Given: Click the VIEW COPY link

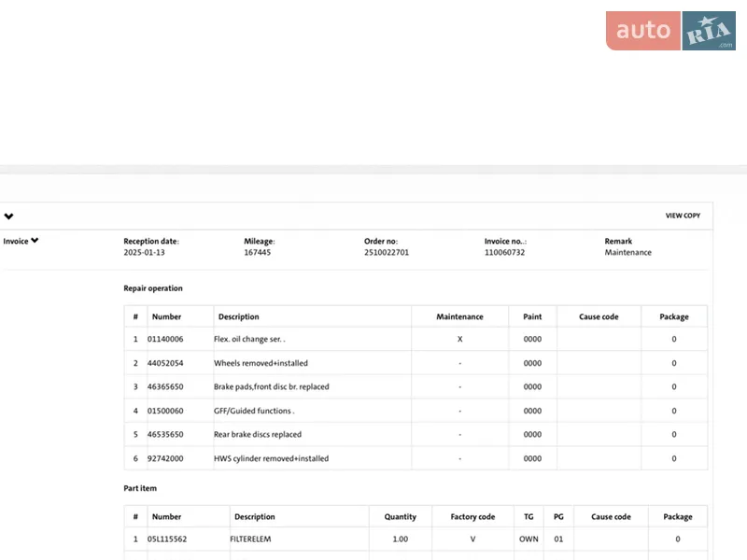Looking at the screenshot, I should [x=683, y=216].
